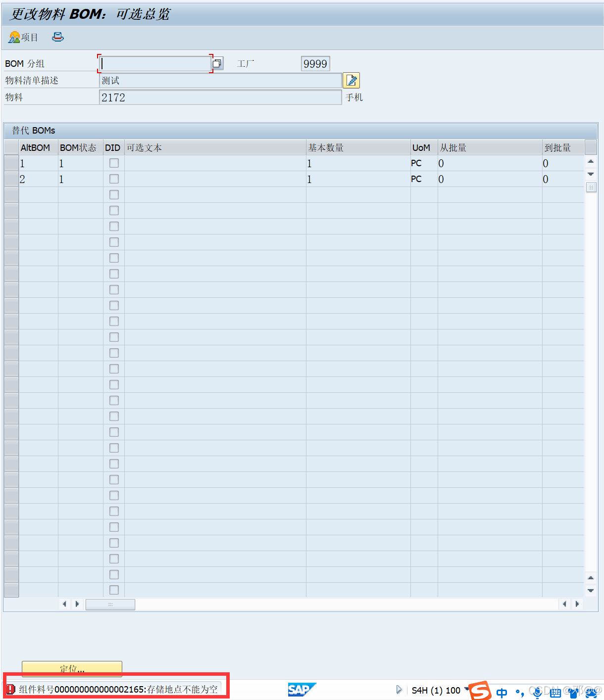Viewport: 604px width, 700px height.
Task: Expand the status bar message list arrow
Action: (399, 689)
